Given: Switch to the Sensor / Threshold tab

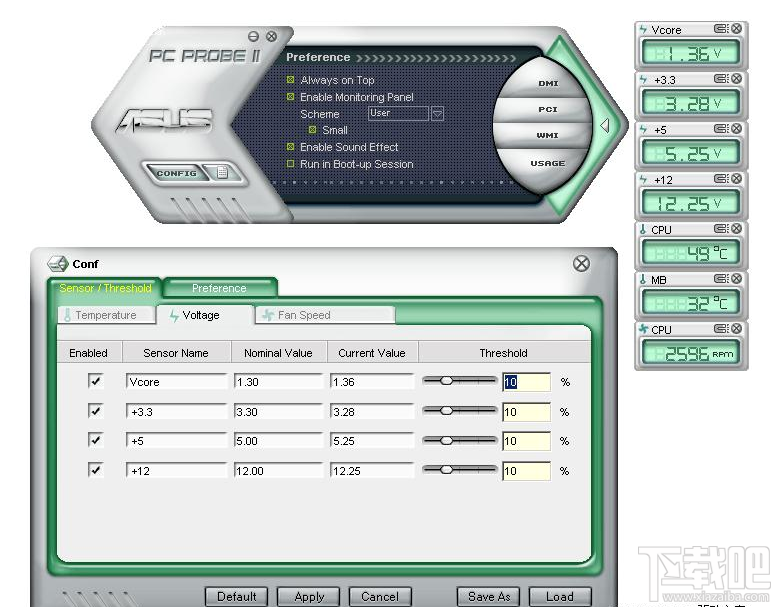Looking at the screenshot, I should tap(105, 288).
